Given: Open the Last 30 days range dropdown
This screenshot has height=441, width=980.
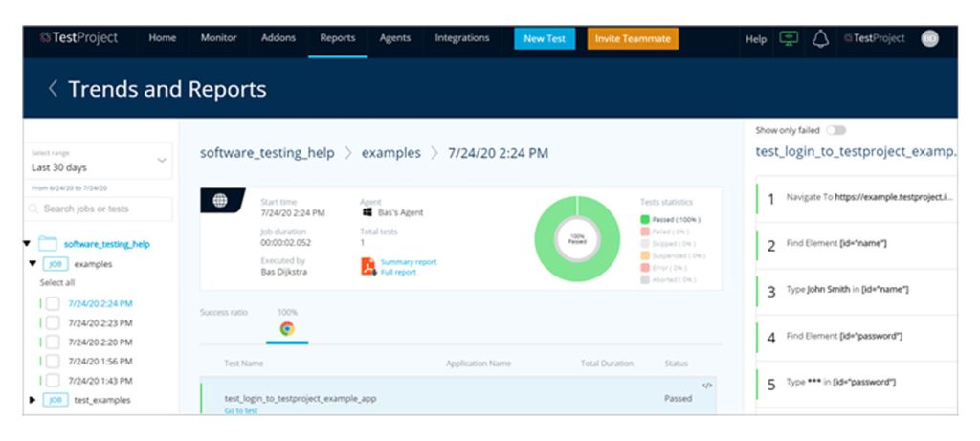Looking at the screenshot, I should coord(99,161).
